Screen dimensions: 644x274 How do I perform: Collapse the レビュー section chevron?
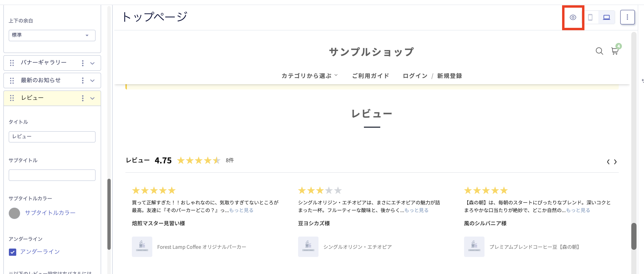92,98
